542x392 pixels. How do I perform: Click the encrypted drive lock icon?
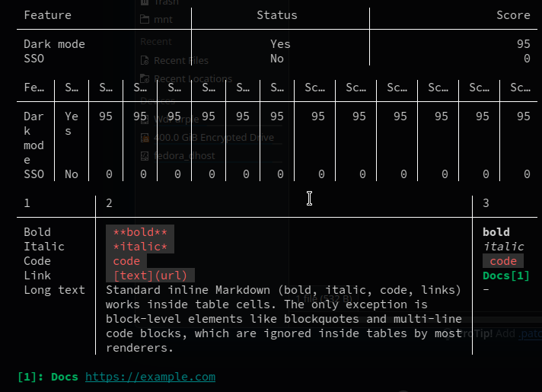point(145,138)
